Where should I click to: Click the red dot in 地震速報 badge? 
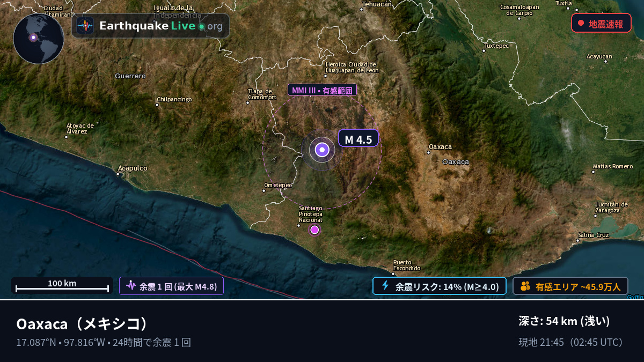(x=581, y=23)
